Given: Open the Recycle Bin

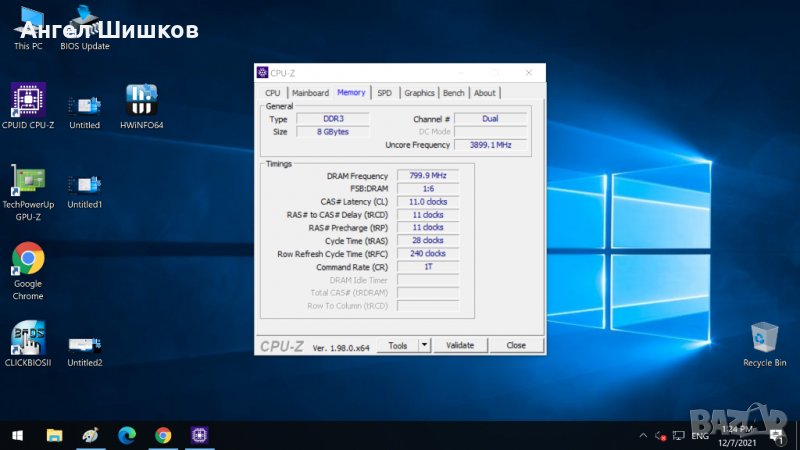Looking at the screenshot, I should (x=765, y=340).
